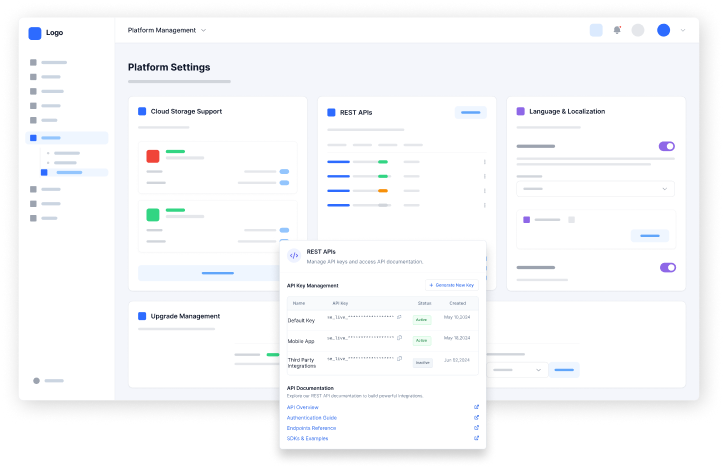
Task: Click the API Key Management heading
Action: point(313,286)
